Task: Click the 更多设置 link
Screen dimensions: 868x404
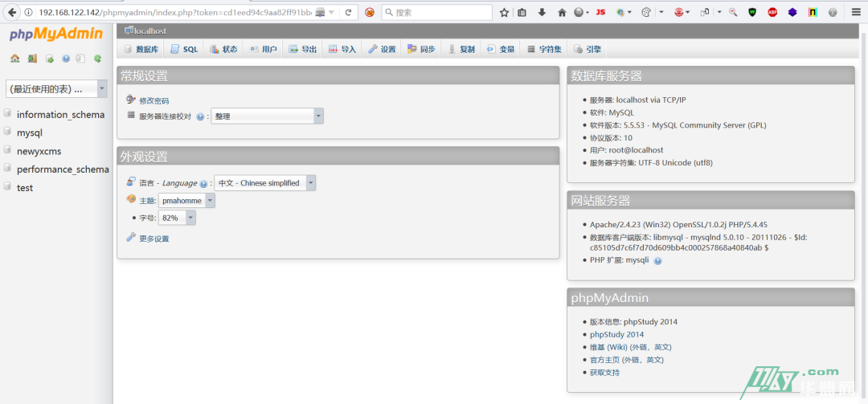Action: [154, 239]
